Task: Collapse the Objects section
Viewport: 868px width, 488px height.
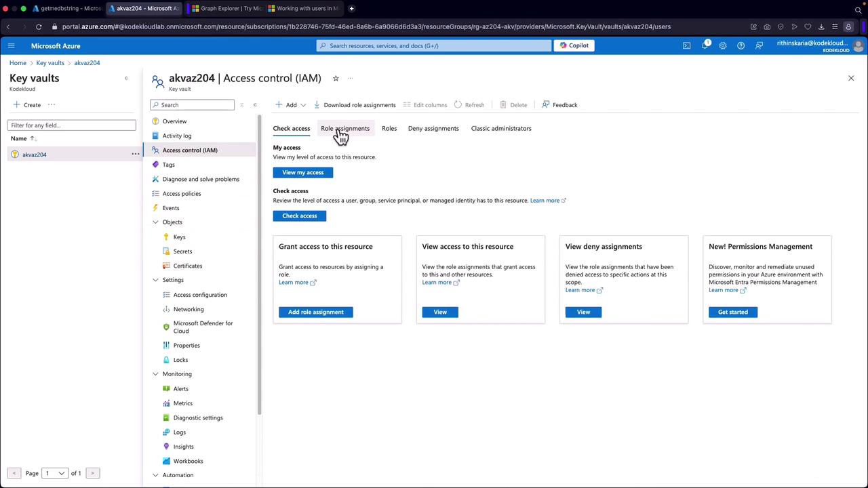Action: 155,222
